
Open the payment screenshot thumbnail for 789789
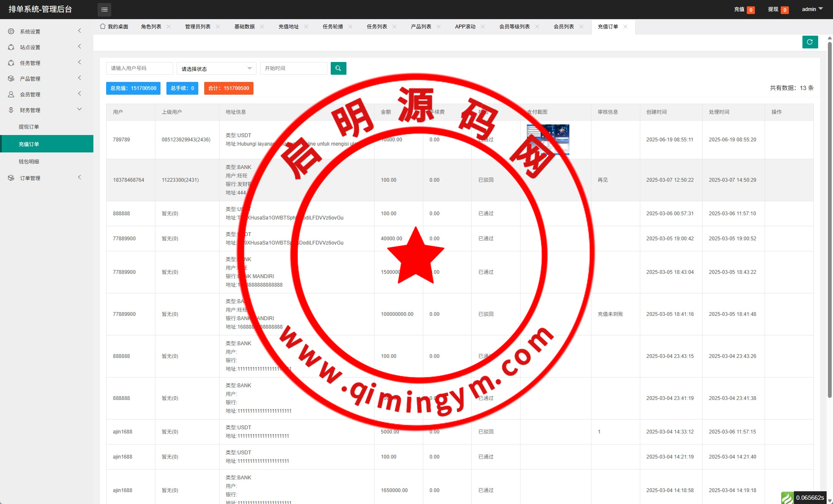tap(548, 140)
